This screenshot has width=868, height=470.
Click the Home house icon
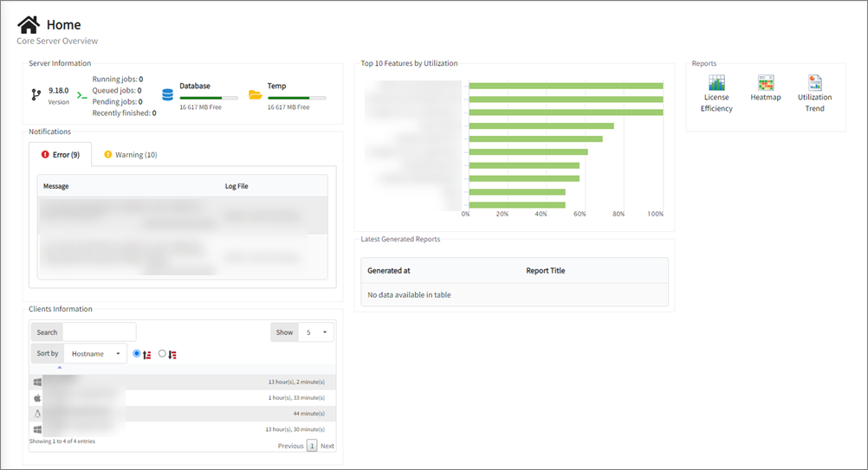tap(29, 24)
